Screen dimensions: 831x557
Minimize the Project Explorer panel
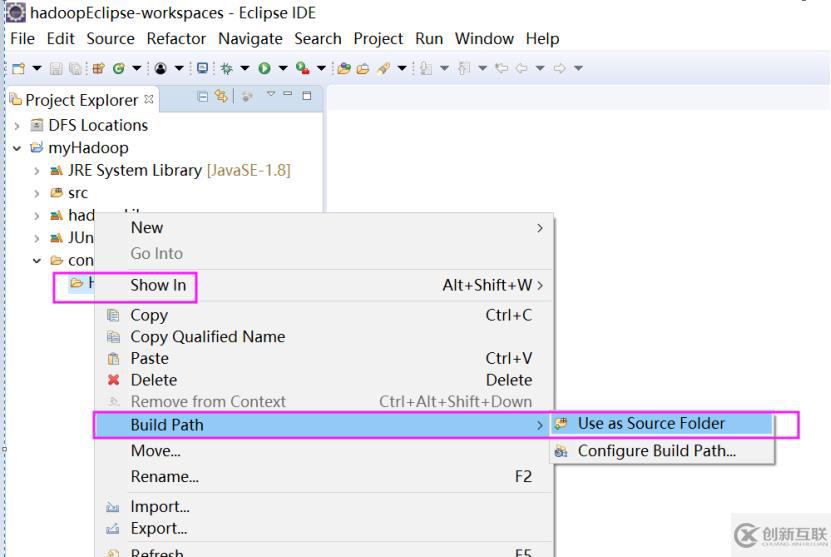288,93
